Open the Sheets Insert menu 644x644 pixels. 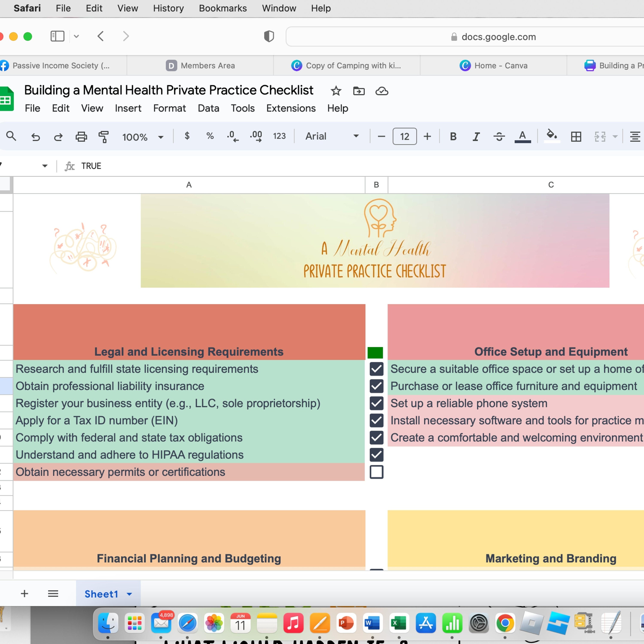pyautogui.click(x=128, y=108)
